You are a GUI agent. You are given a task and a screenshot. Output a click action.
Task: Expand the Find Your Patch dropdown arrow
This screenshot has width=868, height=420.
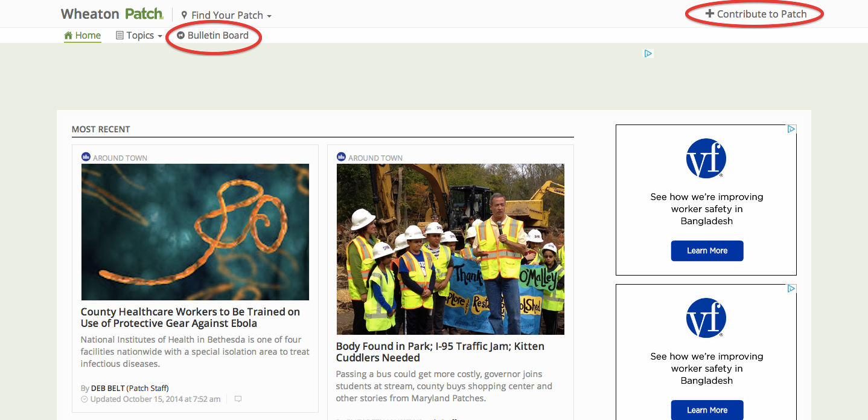(269, 16)
